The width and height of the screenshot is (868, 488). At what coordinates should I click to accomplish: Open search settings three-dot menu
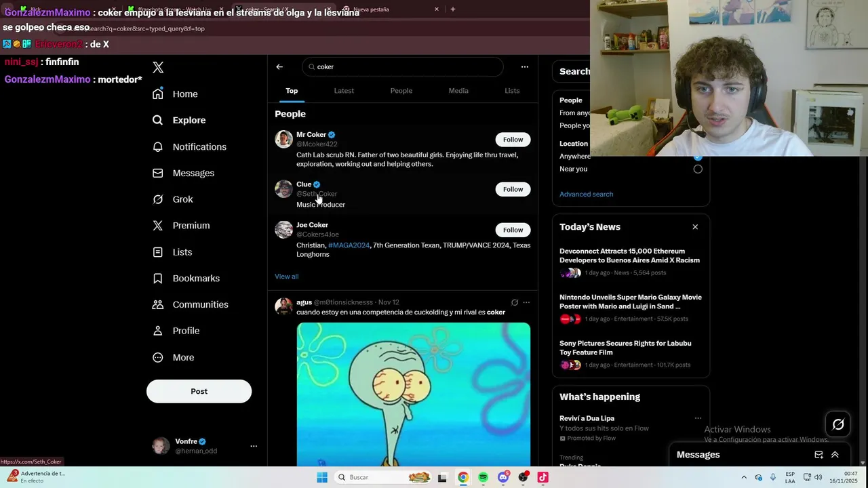(x=524, y=66)
